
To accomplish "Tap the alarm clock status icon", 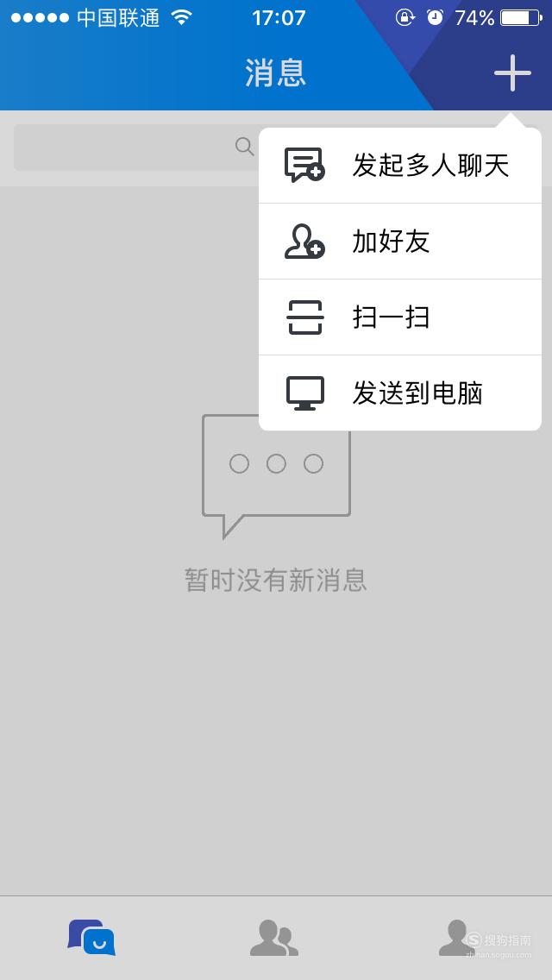I will 435,17.
